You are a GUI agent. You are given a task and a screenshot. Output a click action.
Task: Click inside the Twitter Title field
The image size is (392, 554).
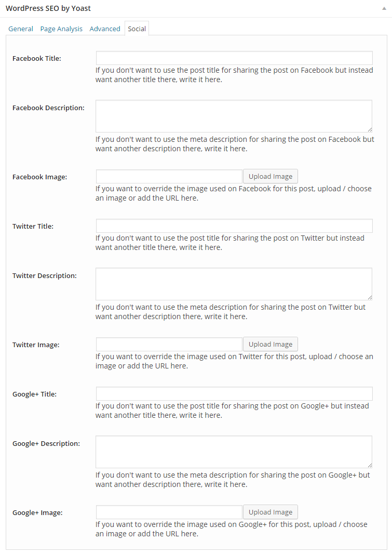click(234, 226)
